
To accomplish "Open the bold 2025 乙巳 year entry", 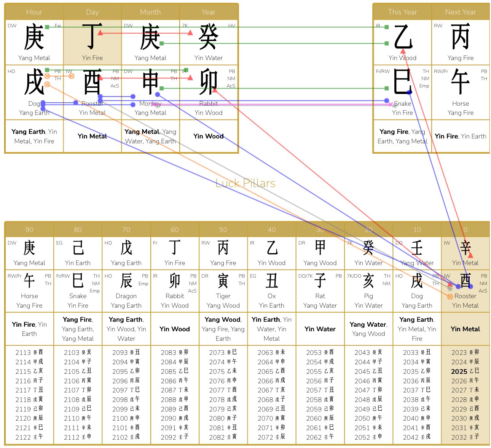I will pyautogui.click(x=465, y=372).
